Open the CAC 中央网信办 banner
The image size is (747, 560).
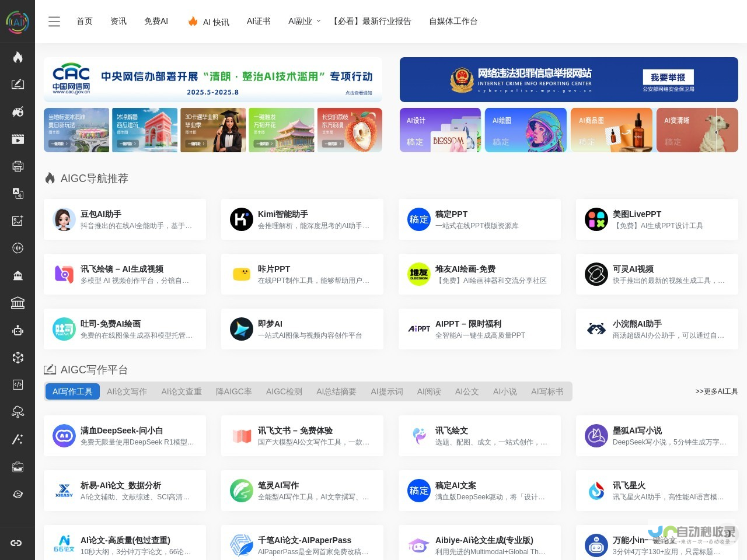coord(213,80)
